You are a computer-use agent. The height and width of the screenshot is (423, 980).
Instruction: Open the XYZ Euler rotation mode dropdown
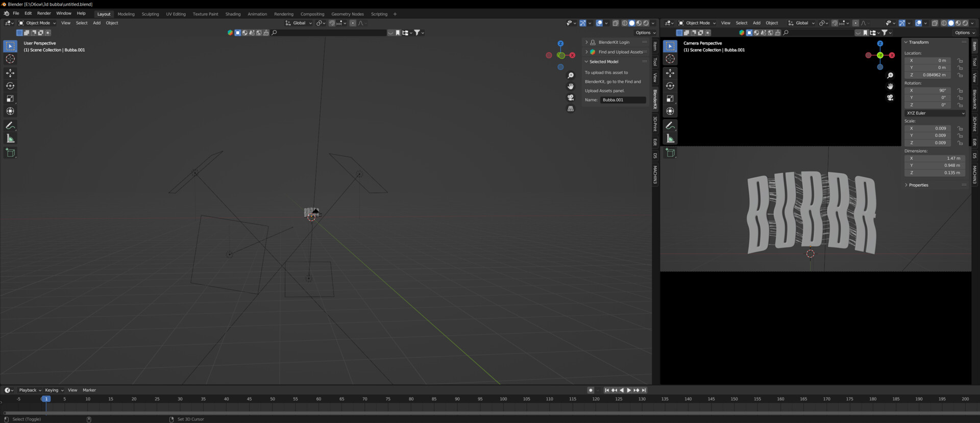[x=935, y=113]
